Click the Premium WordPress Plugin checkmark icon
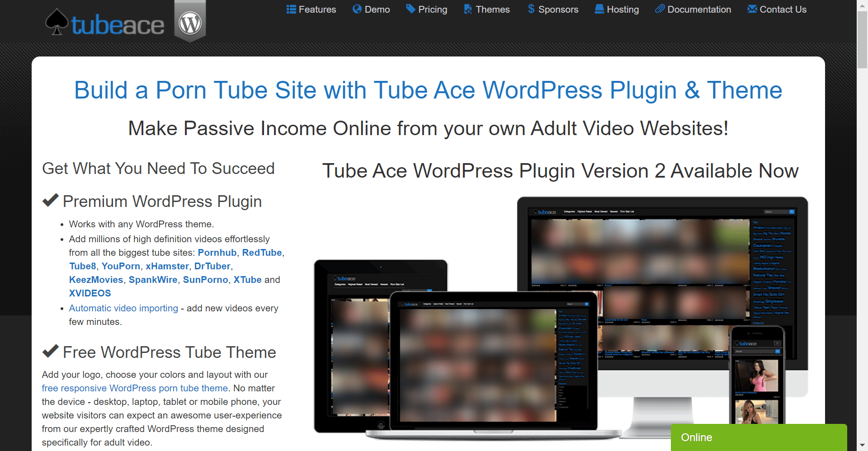Image resolution: width=868 pixels, height=451 pixels. pyautogui.click(x=50, y=200)
